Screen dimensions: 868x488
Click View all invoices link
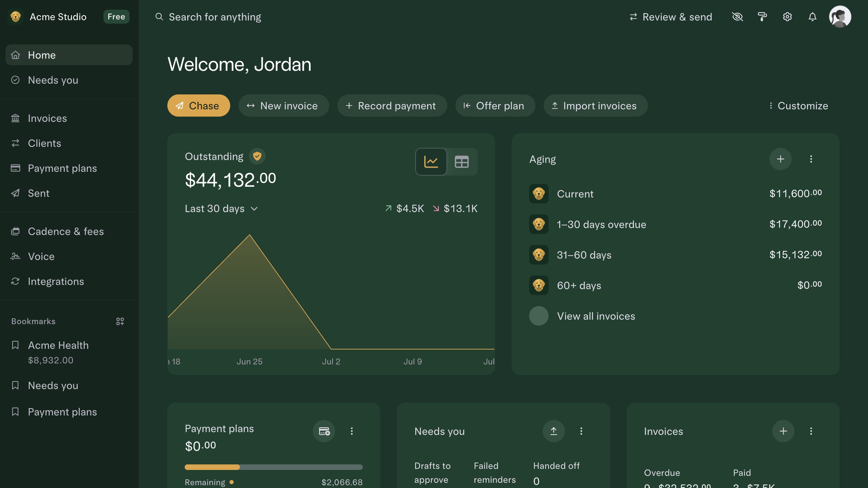[596, 316]
